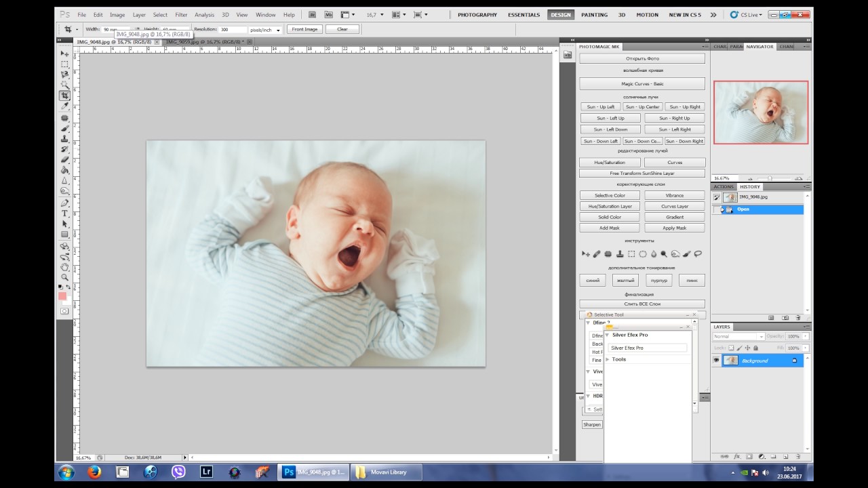Select the Eyedropper tool
868x488 pixels.
(x=64, y=106)
